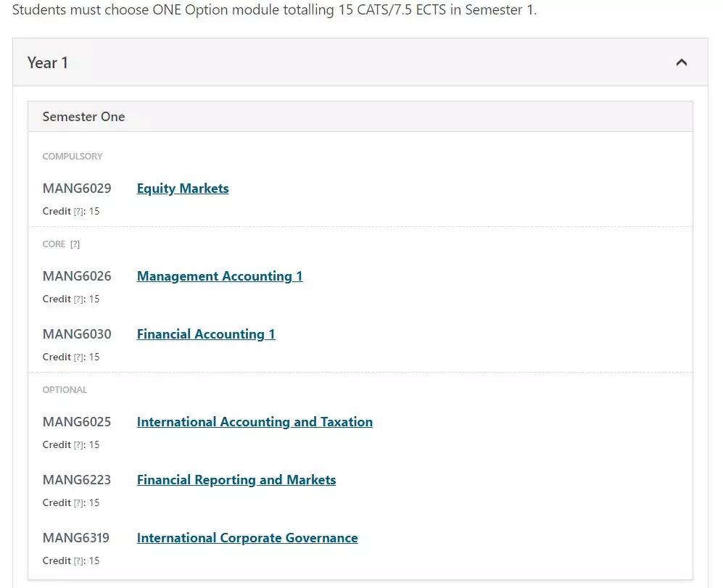Click credit [?] help under MANG6223
The image size is (723, 588).
(x=78, y=503)
